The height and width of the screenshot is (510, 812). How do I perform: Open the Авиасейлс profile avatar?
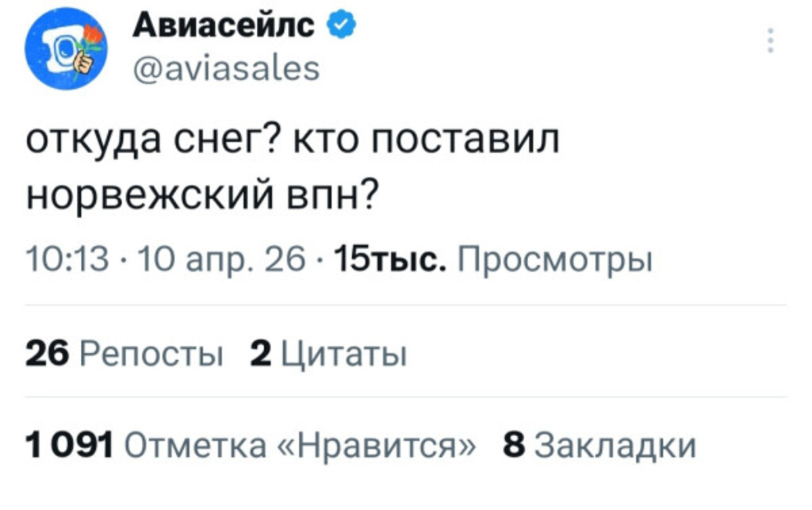click(65, 50)
